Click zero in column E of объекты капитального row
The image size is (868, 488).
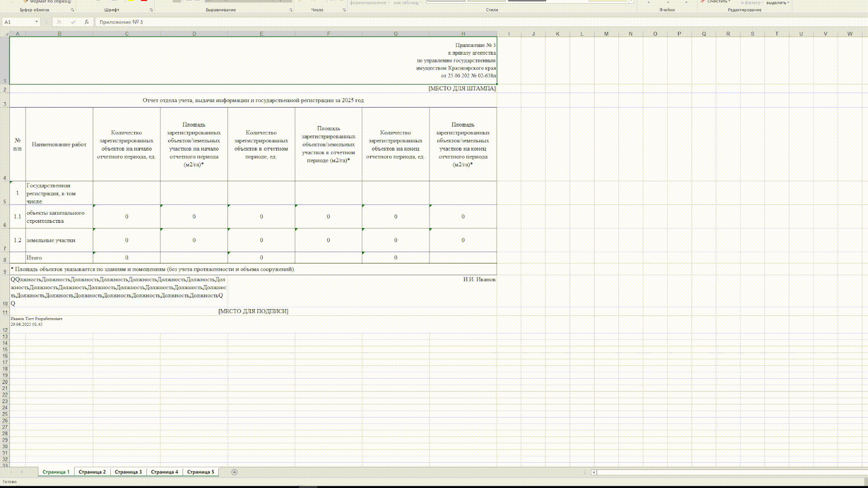coord(261,217)
